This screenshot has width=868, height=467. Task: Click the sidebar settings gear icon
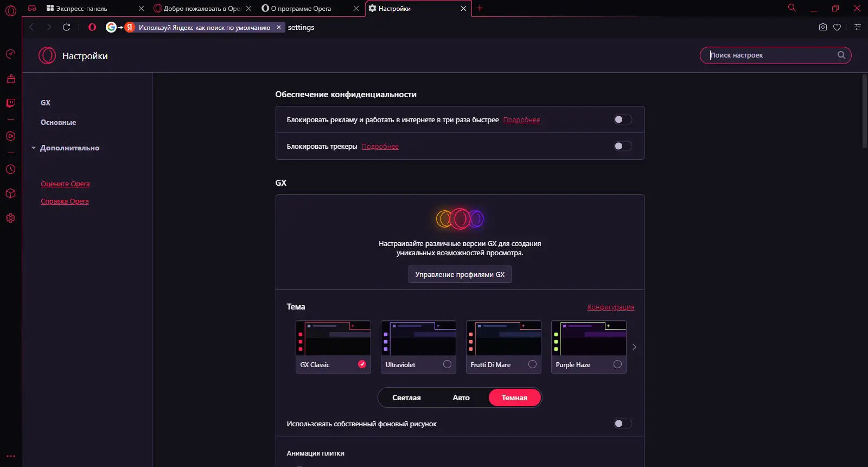[10, 218]
